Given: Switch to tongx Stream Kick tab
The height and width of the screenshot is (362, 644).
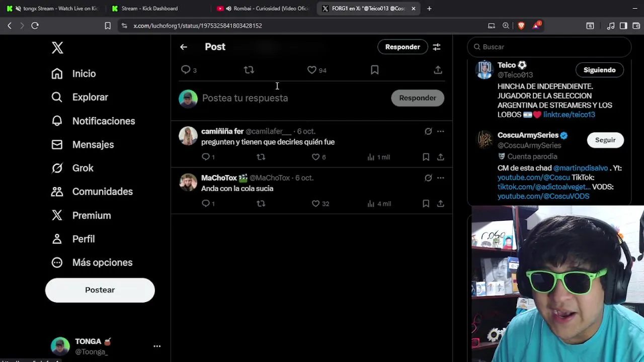Looking at the screenshot, I should (x=52, y=9).
